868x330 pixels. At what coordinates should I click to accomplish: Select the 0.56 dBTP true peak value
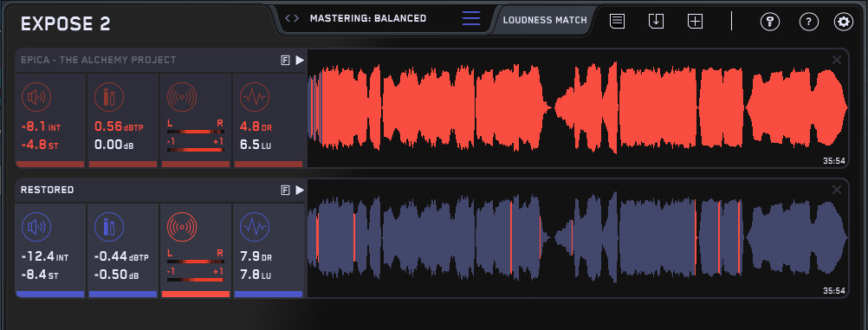119,126
